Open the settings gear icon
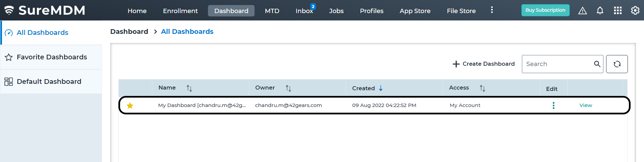 (x=635, y=11)
